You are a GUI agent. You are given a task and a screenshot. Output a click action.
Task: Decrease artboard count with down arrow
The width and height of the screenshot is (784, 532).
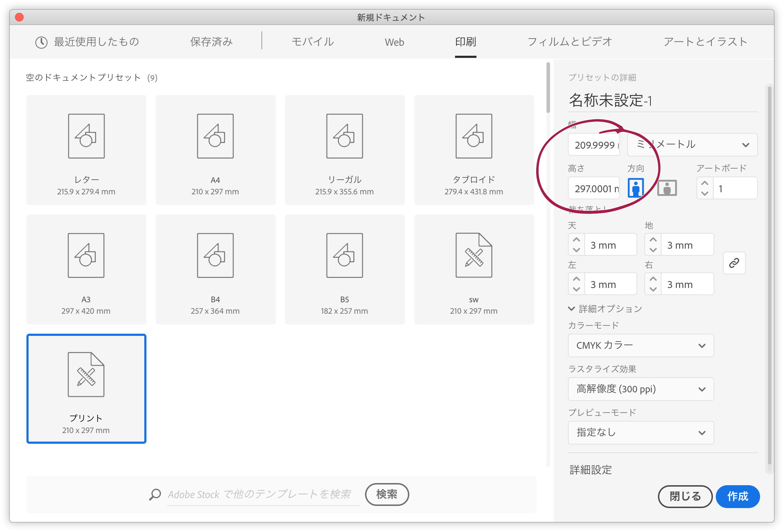coord(705,193)
